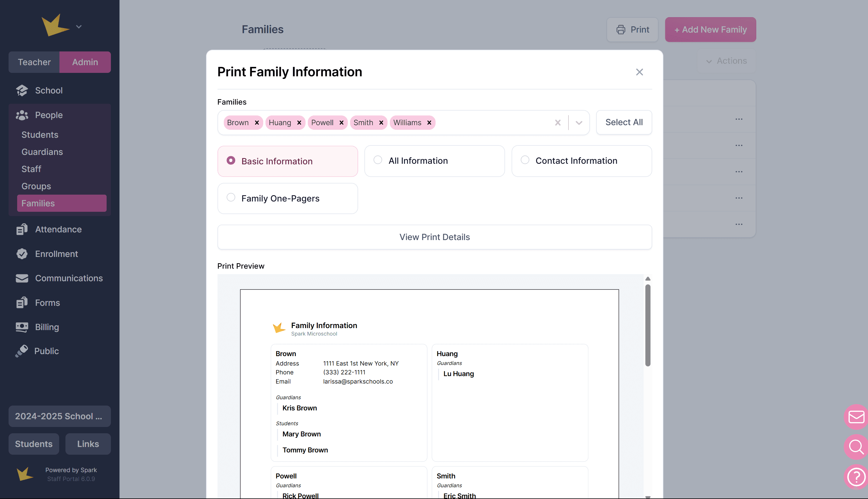
Task: Open the help question mark bubble
Action: point(856,477)
